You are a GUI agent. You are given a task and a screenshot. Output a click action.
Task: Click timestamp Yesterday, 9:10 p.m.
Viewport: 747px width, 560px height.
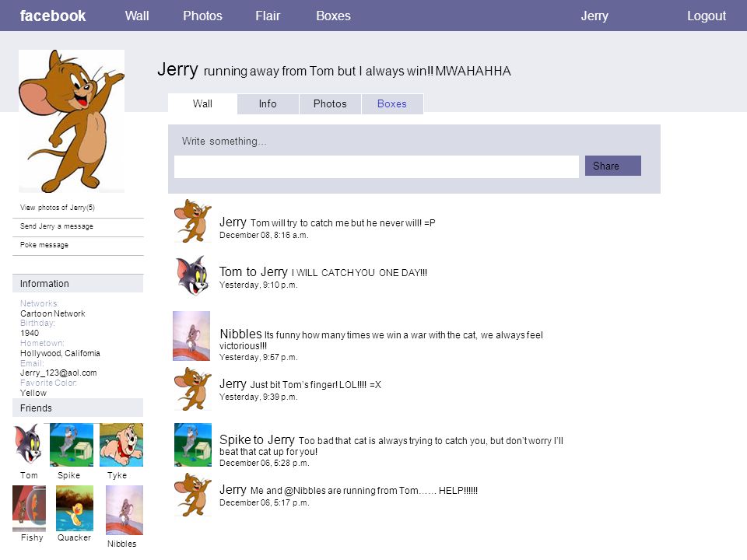point(258,285)
